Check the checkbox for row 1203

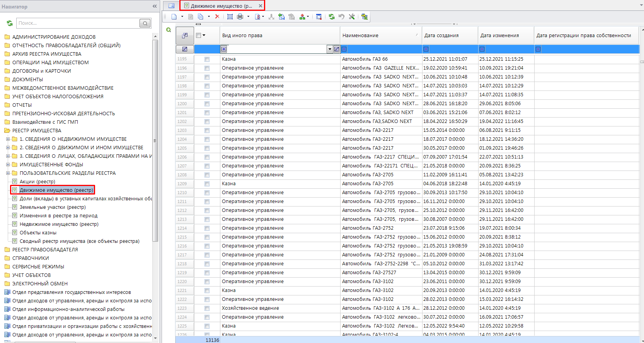[207, 130]
